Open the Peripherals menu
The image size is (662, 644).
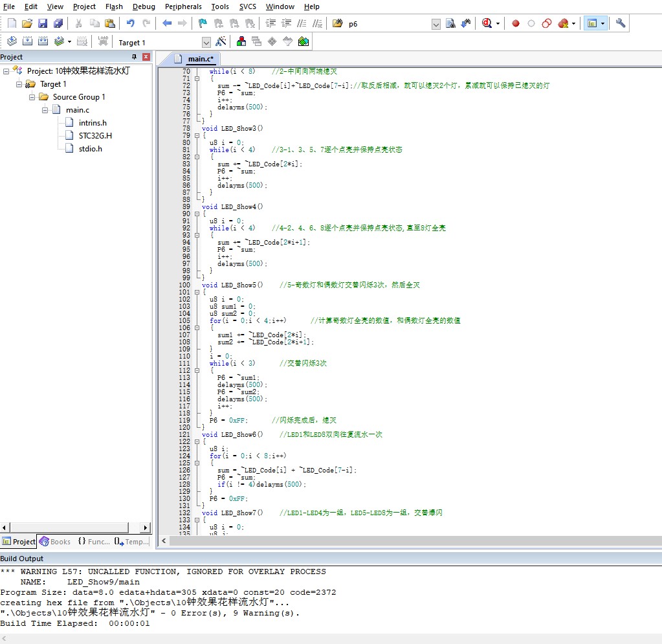pyautogui.click(x=183, y=6)
